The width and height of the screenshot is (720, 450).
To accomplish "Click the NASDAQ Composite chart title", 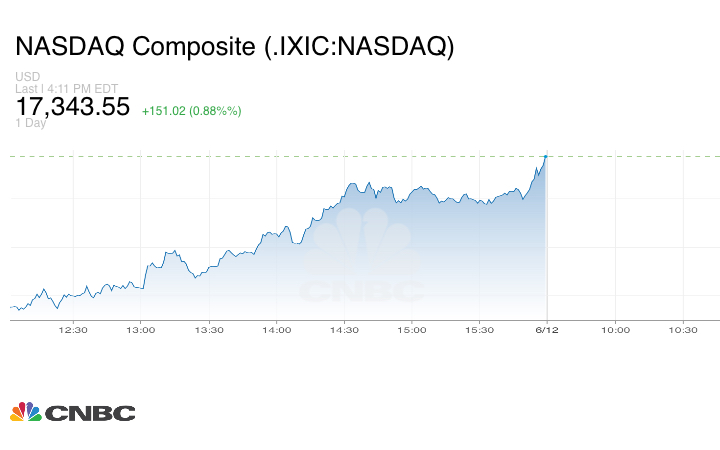I will [235, 47].
